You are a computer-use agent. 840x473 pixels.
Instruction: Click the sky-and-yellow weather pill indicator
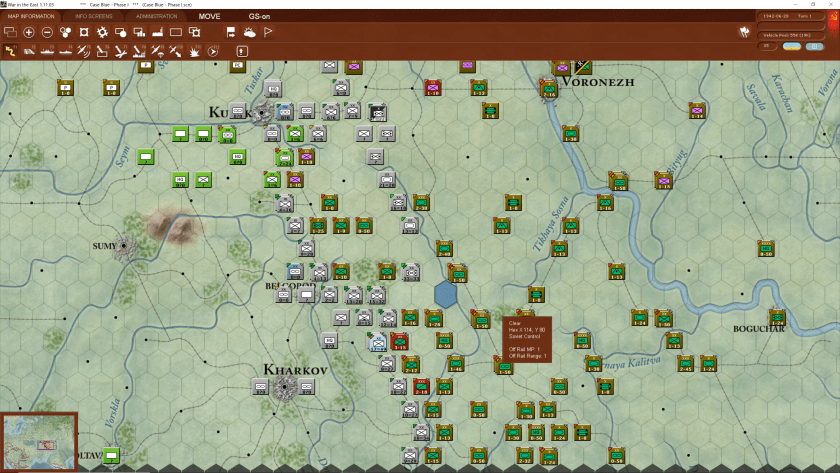pyautogui.click(x=792, y=47)
